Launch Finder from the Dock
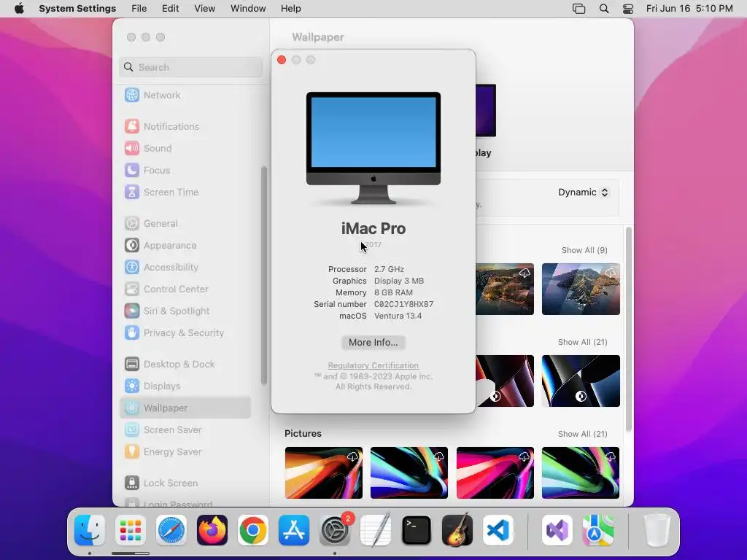Viewport: 747px width, 560px height. pyautogui.click(x=90, y=530)
